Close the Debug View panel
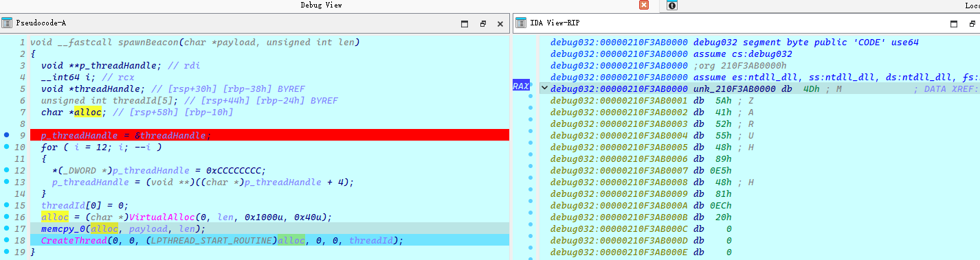 tap(644, 5)
